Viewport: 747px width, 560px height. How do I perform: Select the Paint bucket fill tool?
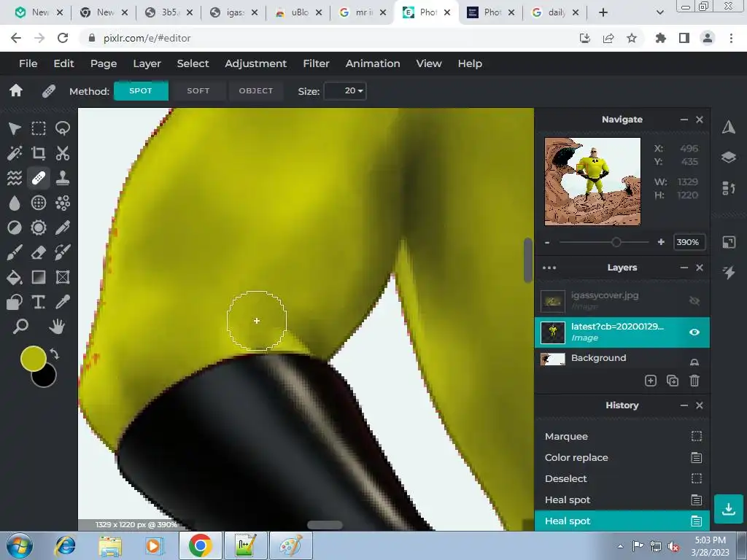pyautogui.click(x=15, y=277)
